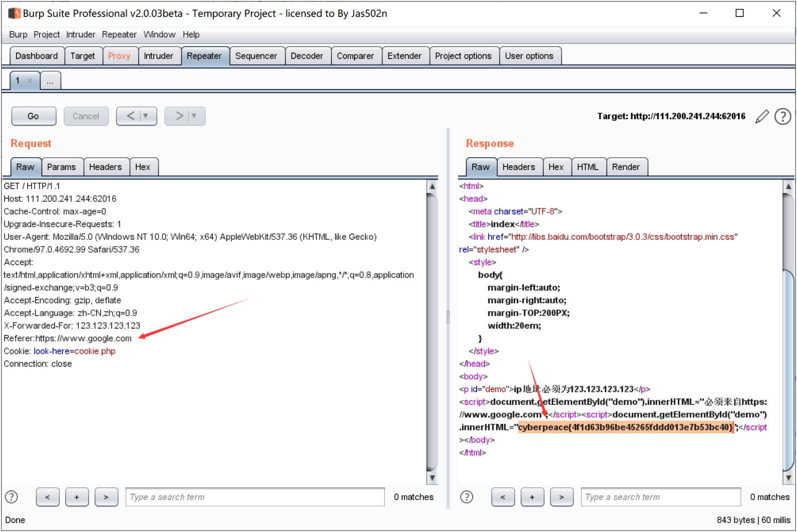Switch to the Proxy tab
This screenshot has height=532, width=797.
pyautogui.click(x=119, y=56)
